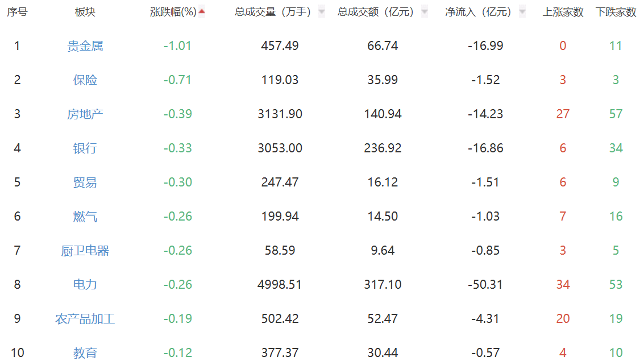This screenshot has width=644, height=361.
Task: Select the 银行 sector link
Action: pyautogui.click(x=85, y=148)
